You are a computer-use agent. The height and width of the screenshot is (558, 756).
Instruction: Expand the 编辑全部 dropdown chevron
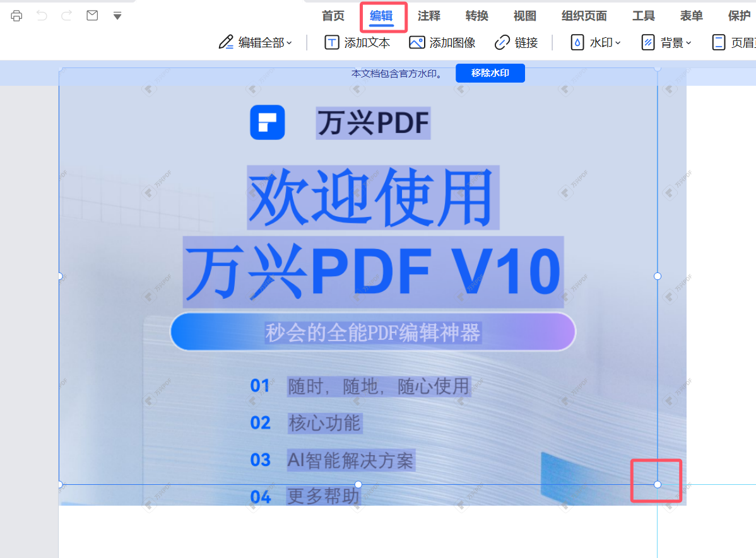tap(289, 43)
